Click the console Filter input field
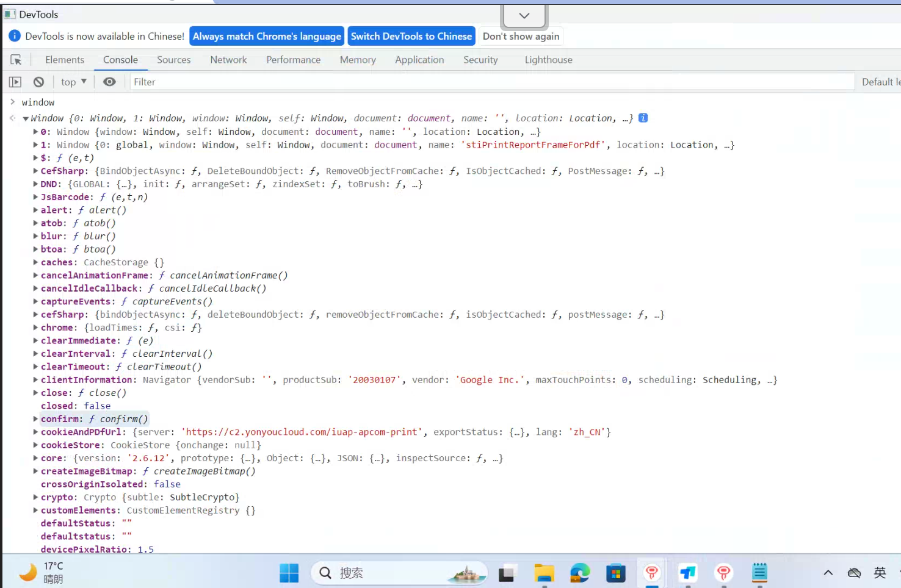 [488, 82]
